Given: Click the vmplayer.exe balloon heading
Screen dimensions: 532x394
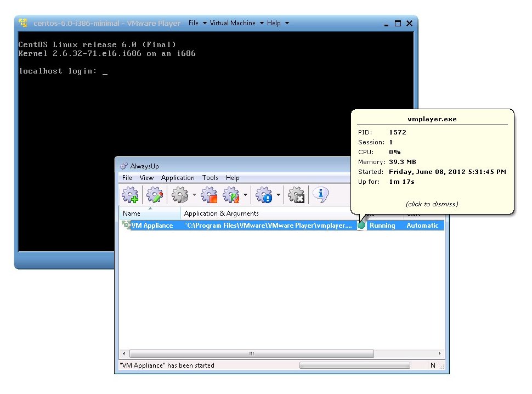Looking at the screenshot, I should pyautogui.click(x=432, y=119).
